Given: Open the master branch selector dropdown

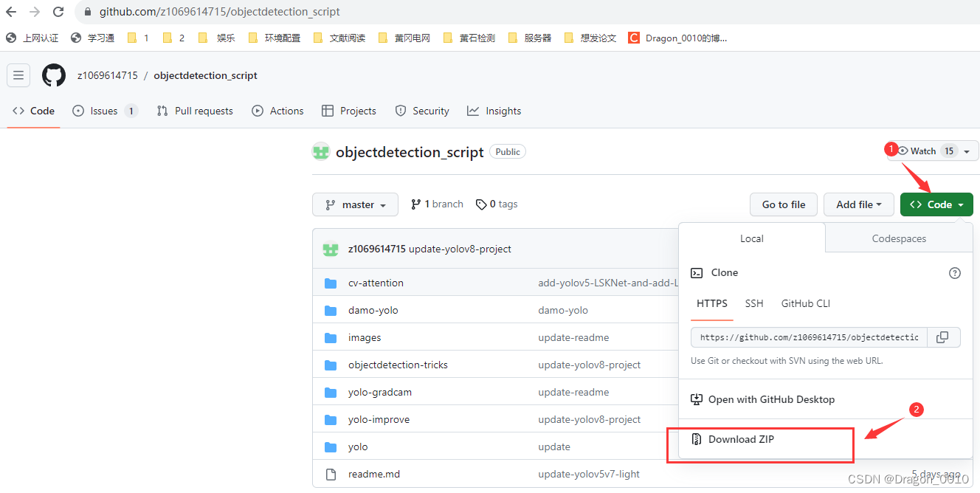Looking at the screenshot, I should [x=355, y=204].
